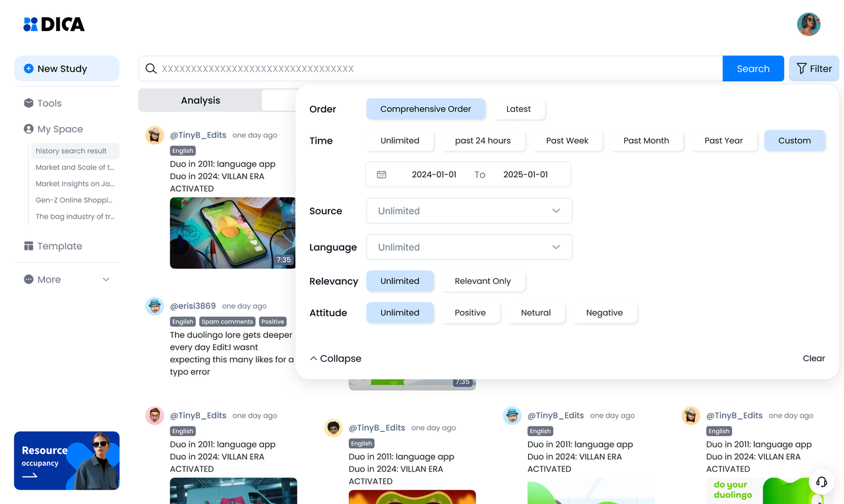Image resolution: width=844 pixels, height=504 pixels.
Task: Open history search result item
Action: click(75, 151)
